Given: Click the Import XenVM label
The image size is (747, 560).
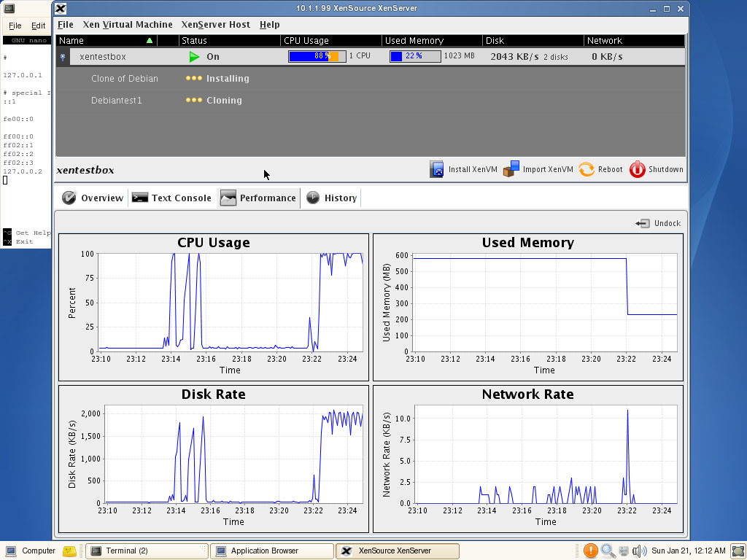Looking at the screenshot, I should [x=548, y=169].
